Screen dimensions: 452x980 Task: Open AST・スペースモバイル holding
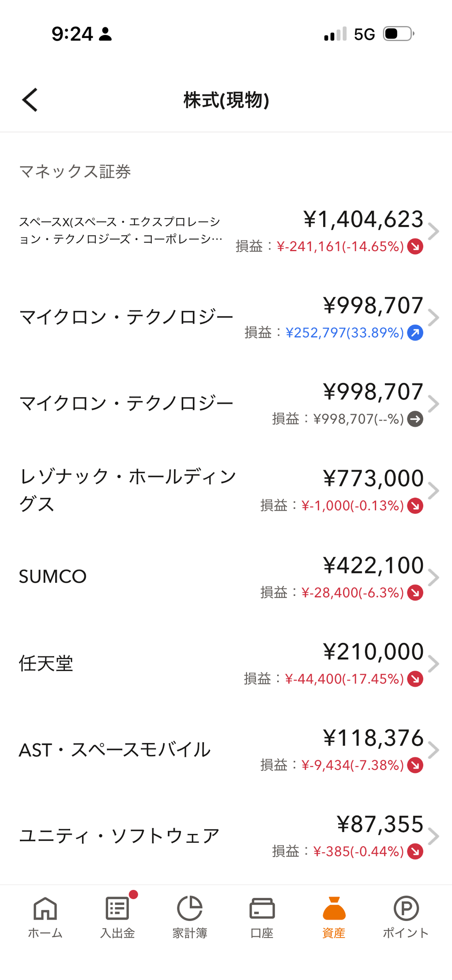226,750
